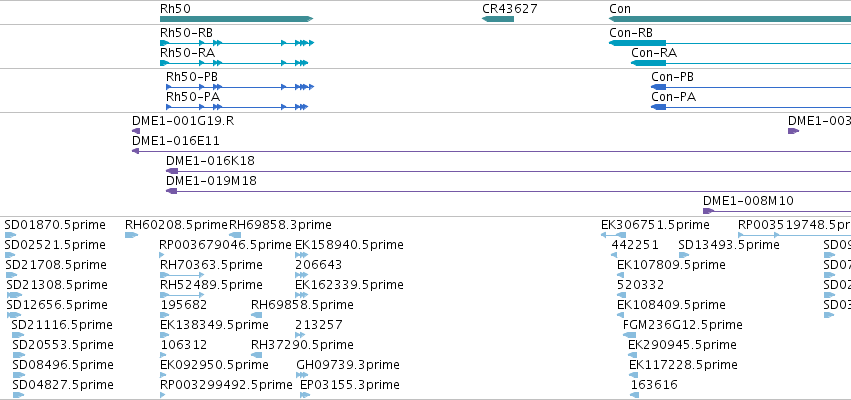Click the Rh50-RA transcript label
The height and width of the screenshot is (400, 851).
point(187,53)
